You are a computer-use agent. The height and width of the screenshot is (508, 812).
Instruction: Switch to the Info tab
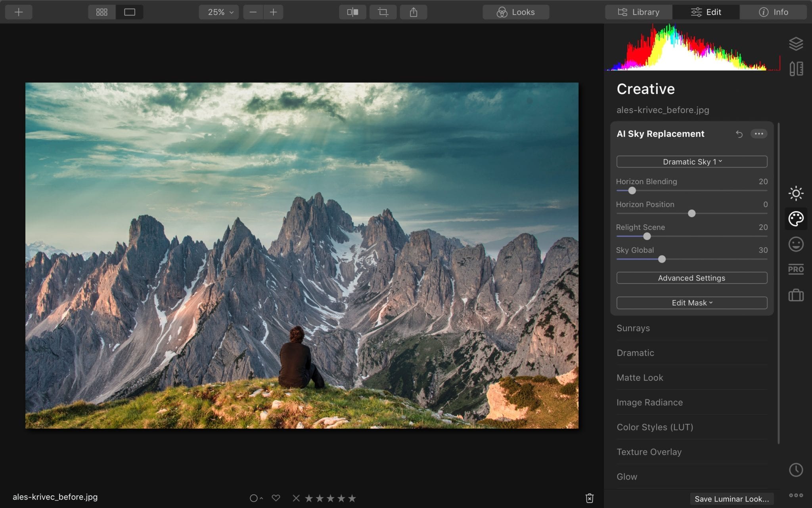pyautogui.click(x=773, y=12)
